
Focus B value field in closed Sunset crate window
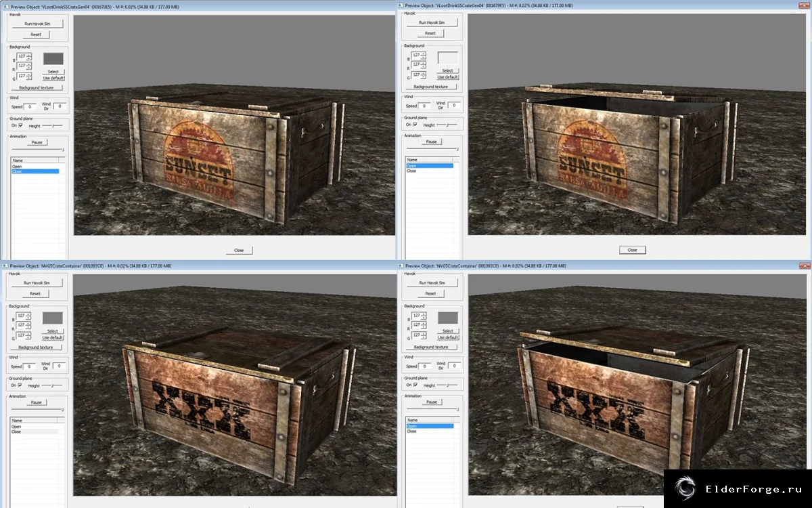click(22, 57)
